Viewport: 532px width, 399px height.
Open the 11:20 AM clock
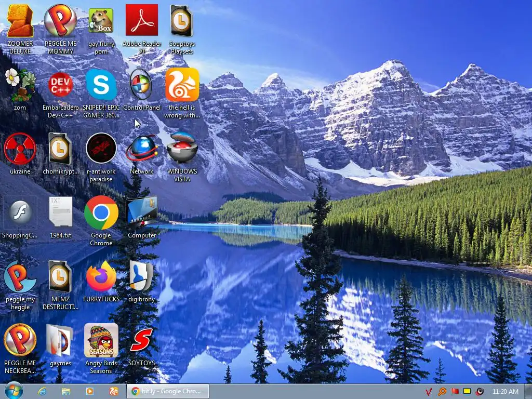point(505,392)
